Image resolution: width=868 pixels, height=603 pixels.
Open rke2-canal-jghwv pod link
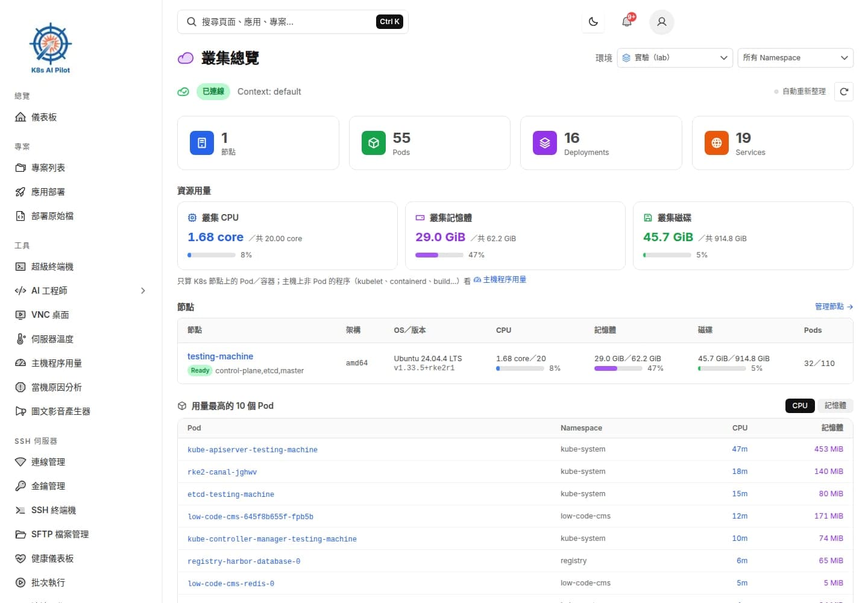pyautogui.click(x=222, y=472)
